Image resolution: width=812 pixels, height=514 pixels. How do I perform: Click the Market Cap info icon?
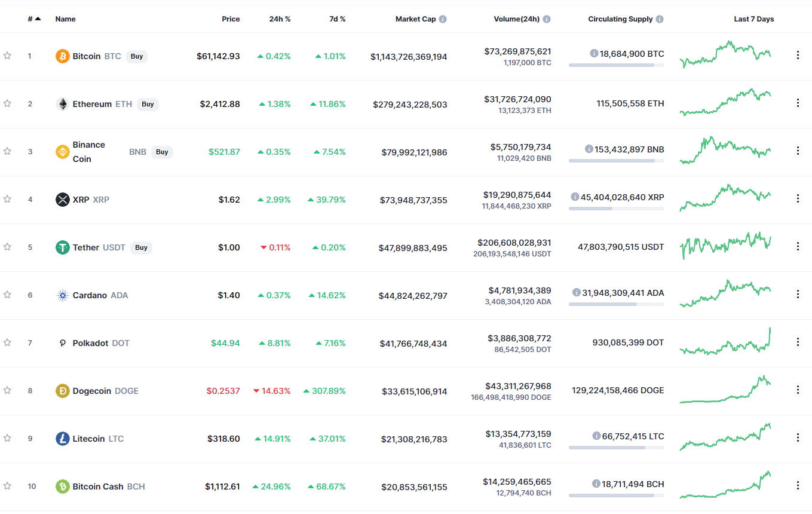(443, 19)
